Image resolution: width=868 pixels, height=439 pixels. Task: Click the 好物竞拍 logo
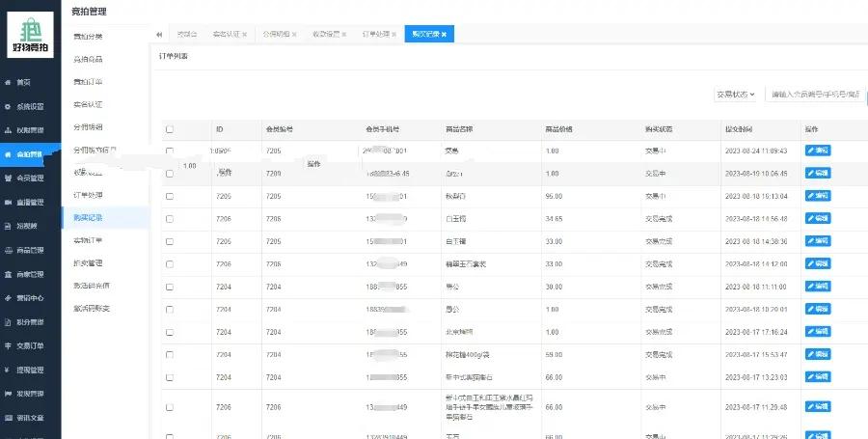coord(31,35)
